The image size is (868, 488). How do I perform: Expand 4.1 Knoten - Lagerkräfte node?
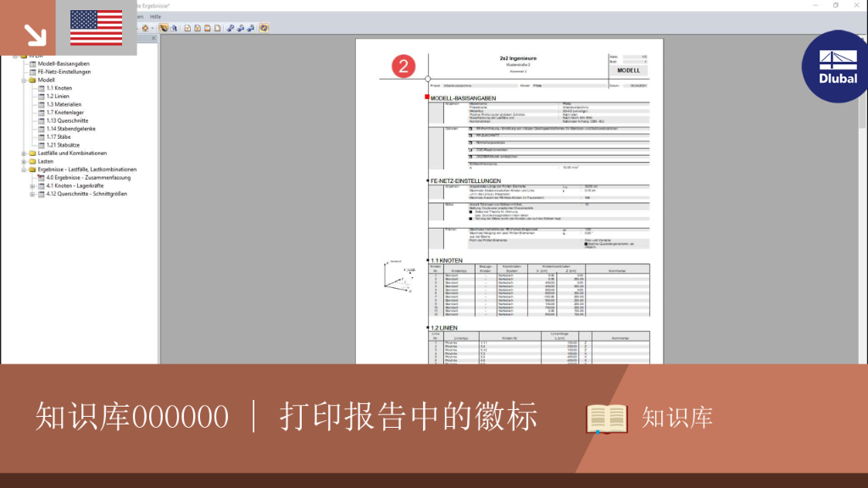pos(32,186)
